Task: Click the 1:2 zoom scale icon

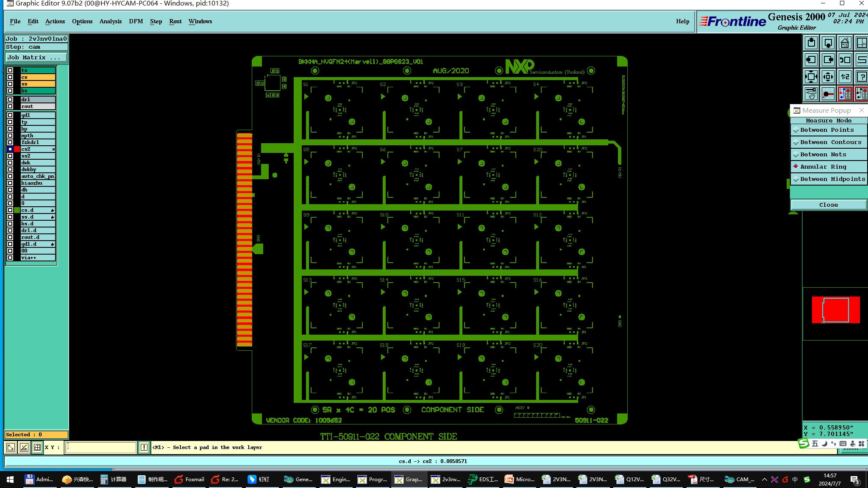Action: point(845,77)
